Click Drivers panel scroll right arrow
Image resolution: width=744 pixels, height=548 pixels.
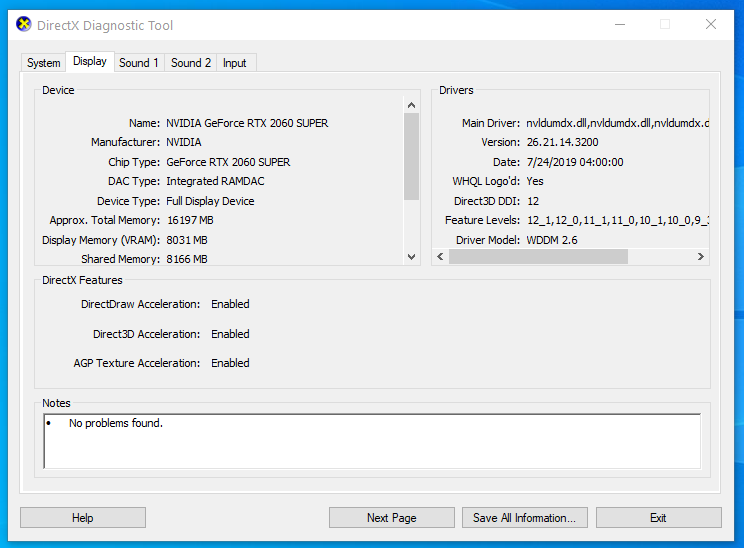click(700, 257)
